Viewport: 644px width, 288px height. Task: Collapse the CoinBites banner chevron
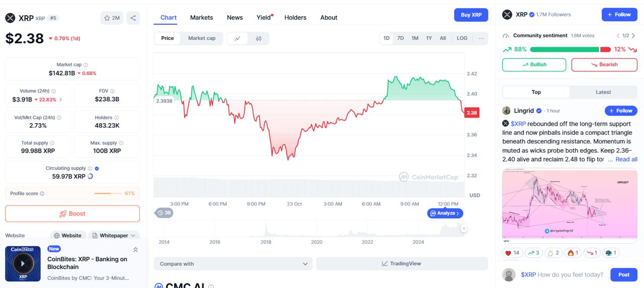pyautogui.click(x=135, y=249)
